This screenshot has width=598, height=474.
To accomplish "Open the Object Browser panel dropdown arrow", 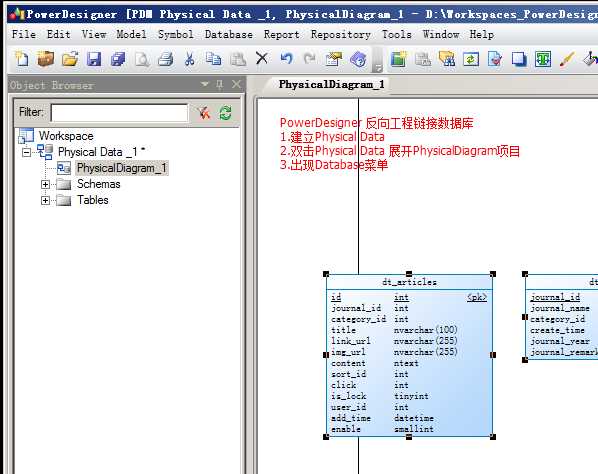I will [205, 84].
